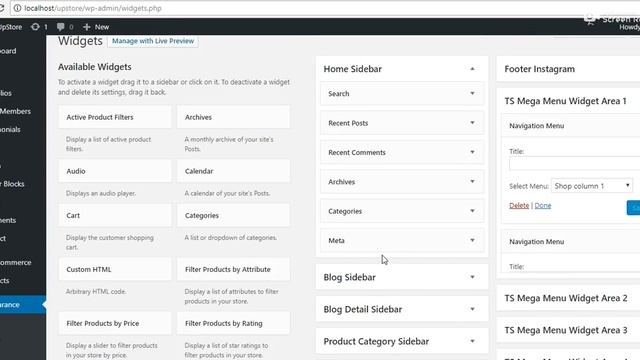Click Manage with Live Preview button

tap(153, 41)
